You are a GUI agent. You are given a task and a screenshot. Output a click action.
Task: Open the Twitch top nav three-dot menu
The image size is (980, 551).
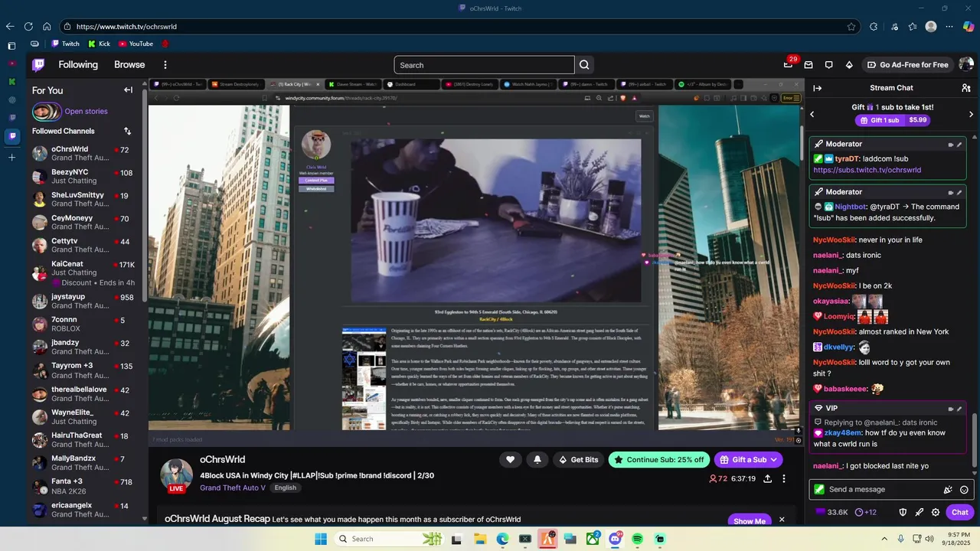coord(165,65)
